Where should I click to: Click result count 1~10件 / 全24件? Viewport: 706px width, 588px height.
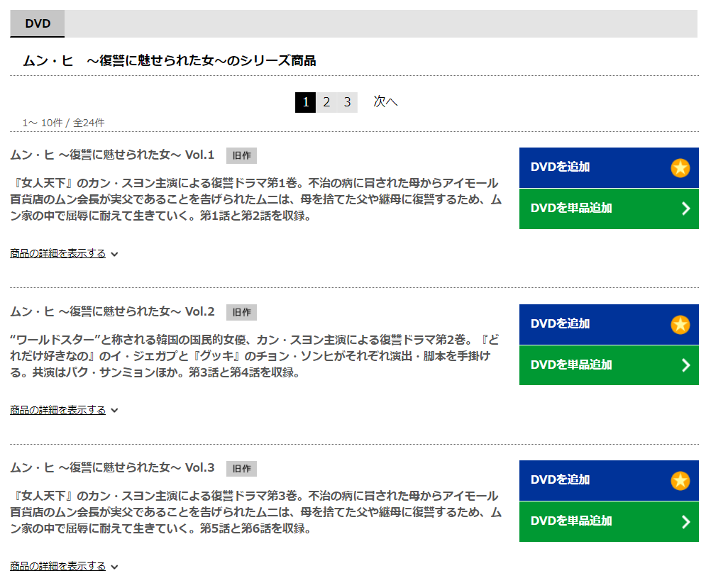pos(63,123)
